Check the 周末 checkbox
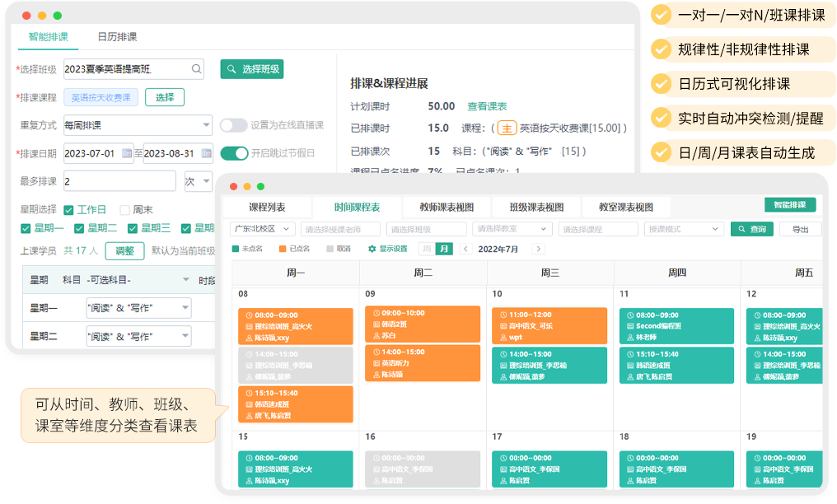This screenshot has height=504, width=837. pyautogui.click(x=125, y=210)
